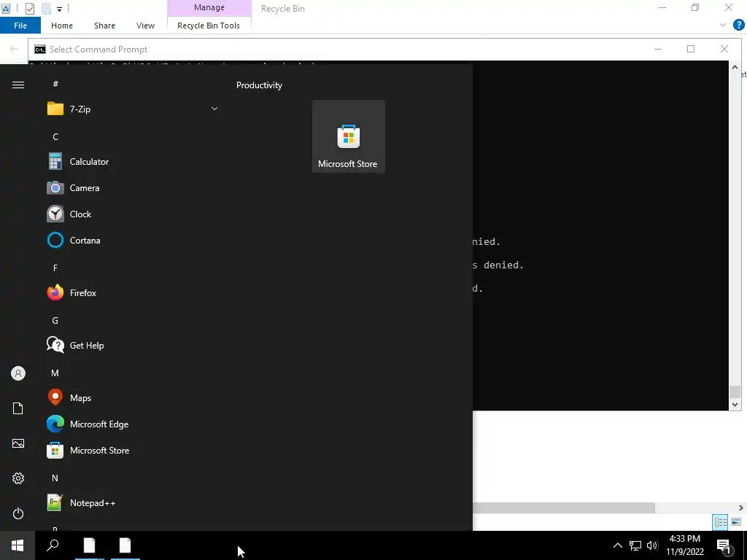Switch to Details view icon
This screenshot has width=747, height=560.
coord(720,522)
